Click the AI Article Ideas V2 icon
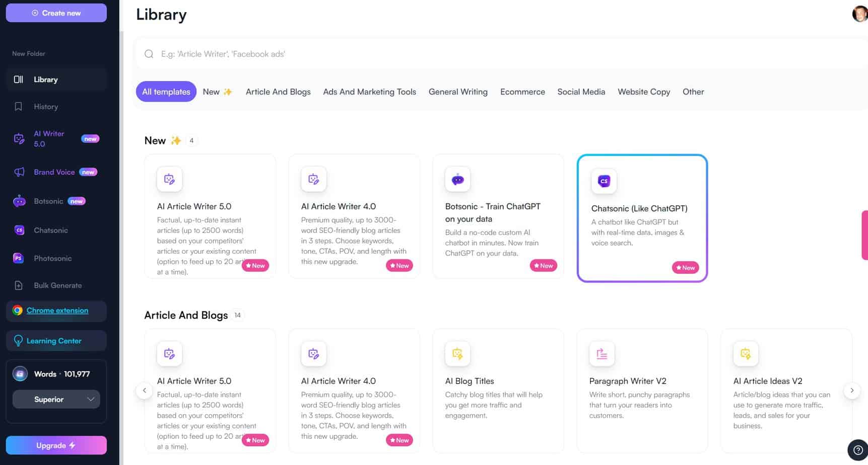868x465 pixels. [x=746, y=354]
